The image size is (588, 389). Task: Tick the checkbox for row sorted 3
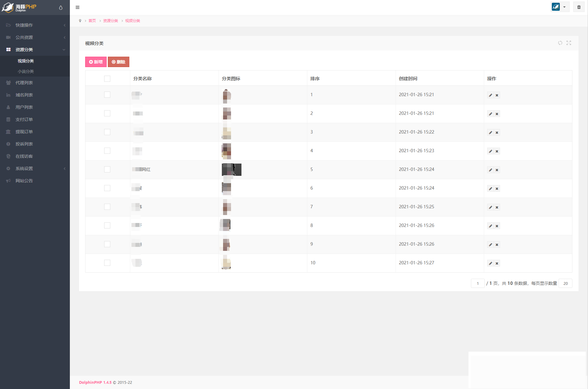[x=107, y=132]
